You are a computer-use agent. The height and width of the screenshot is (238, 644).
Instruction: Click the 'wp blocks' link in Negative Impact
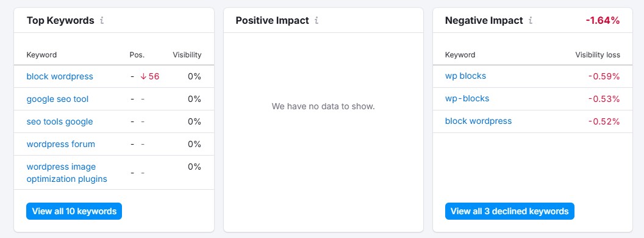(465, 76)
